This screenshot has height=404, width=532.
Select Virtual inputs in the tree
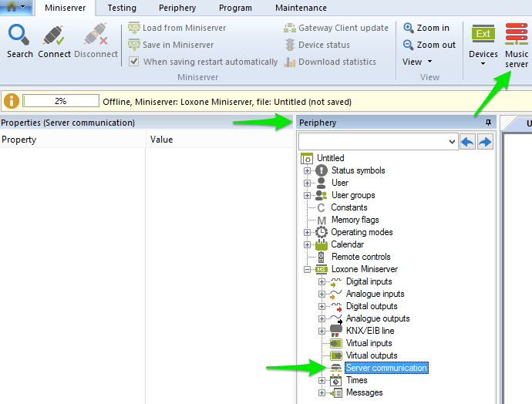pyautogui.click(x=369, y=343)
